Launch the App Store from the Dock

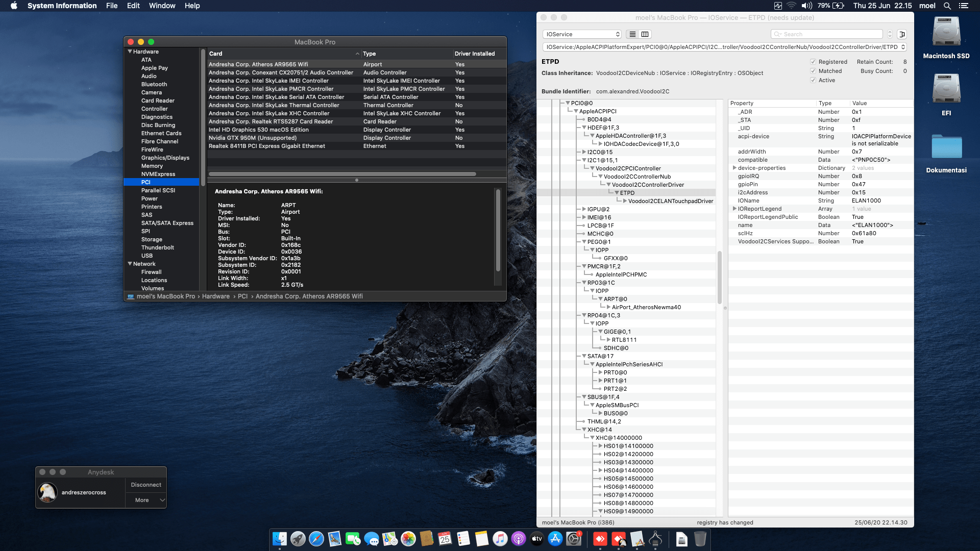point(556,539)
